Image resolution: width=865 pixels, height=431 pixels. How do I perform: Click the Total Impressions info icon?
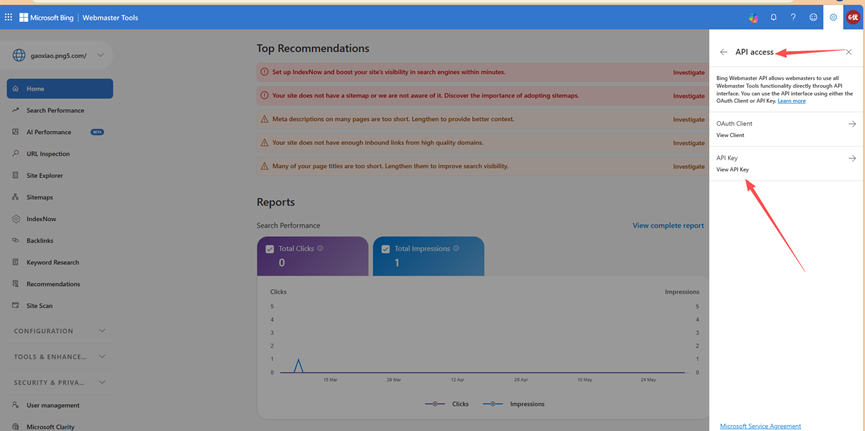456,248
